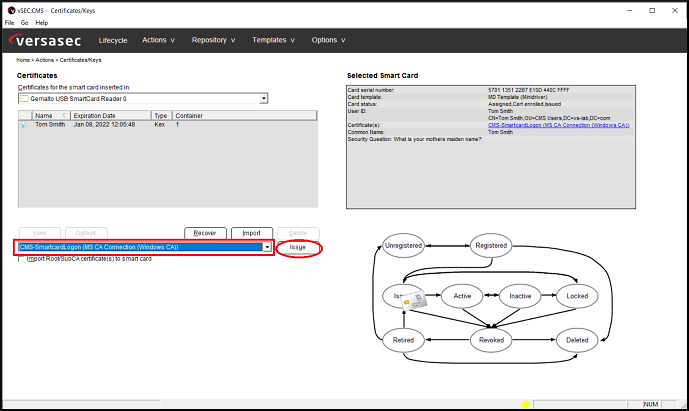Image resolution: width=689 pixels, height=411 pixels.
Task: Click the Import button
Action: 252,233
